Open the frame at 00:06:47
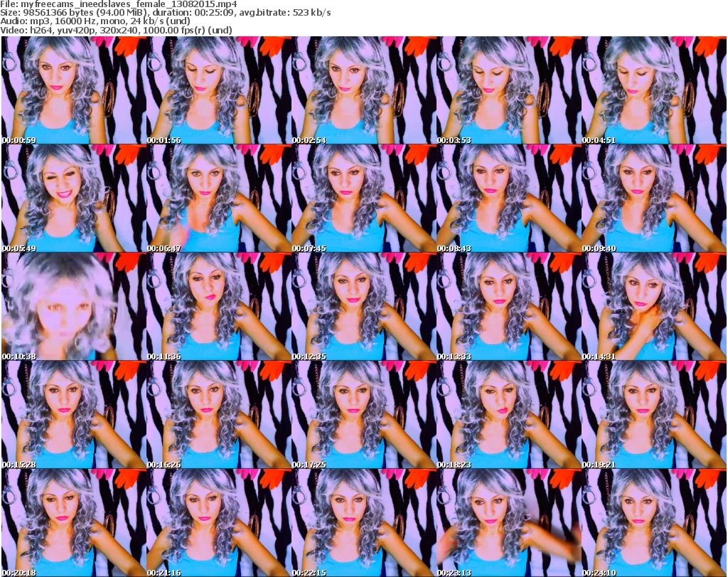Viewport: 728px width, 577px height. [219, 198]
